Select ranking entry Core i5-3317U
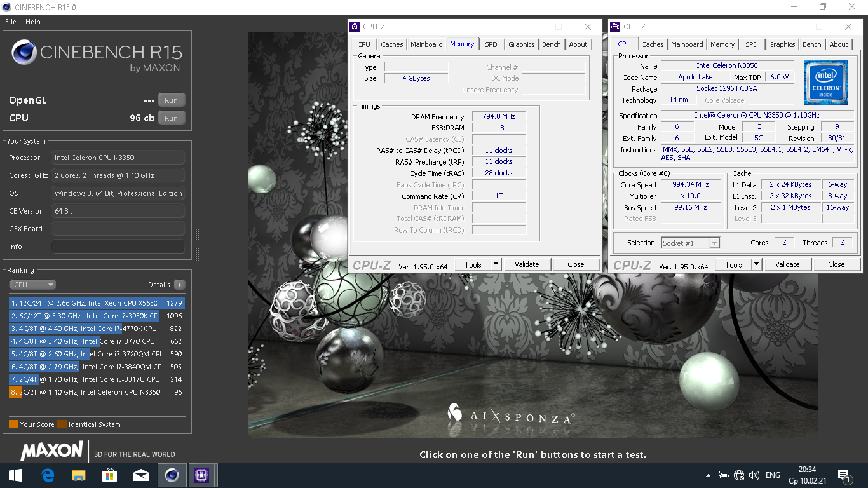 97,379
